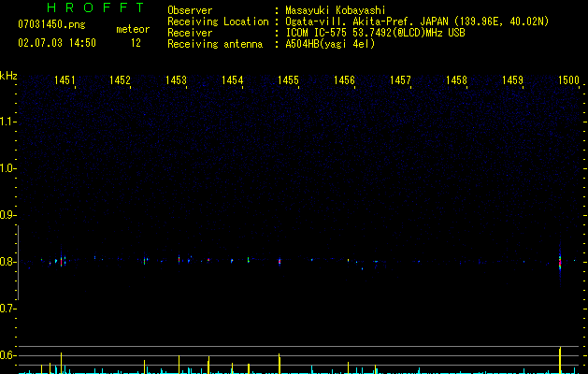Click the tallest yellow intensity spike near 1500
Image resolution: width=588 pixels, height=374 pixels.
[x=560, y=361]
